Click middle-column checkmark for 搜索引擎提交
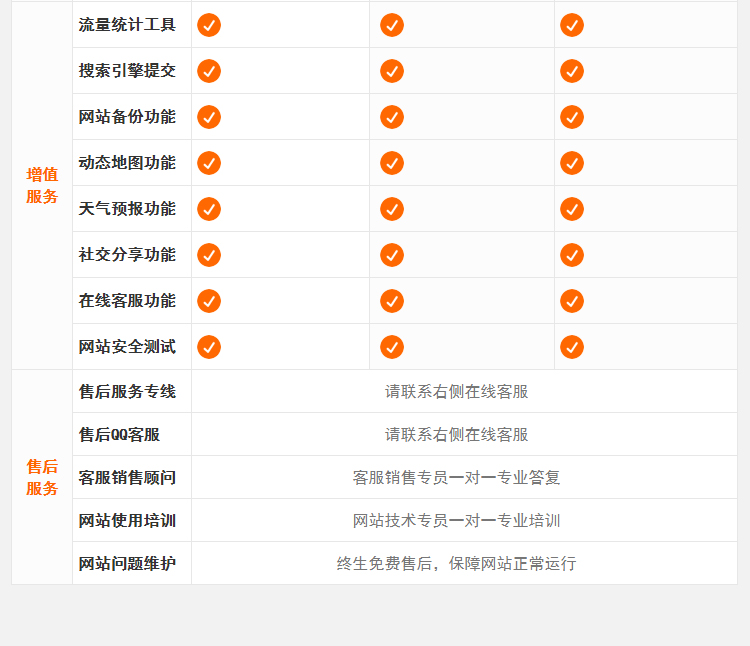This screenshot has height=646, width=750. pyautogui.click(x=392, y=71)
